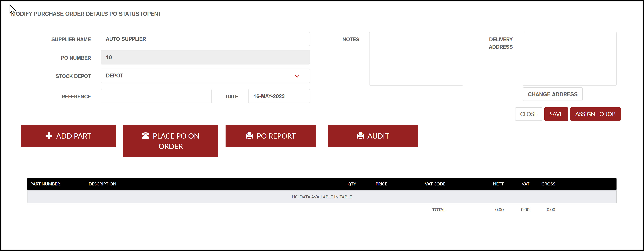Click the Add Part label text
Image resolution: width=644 pixels, height=251 pixels.
click(74, 136)
